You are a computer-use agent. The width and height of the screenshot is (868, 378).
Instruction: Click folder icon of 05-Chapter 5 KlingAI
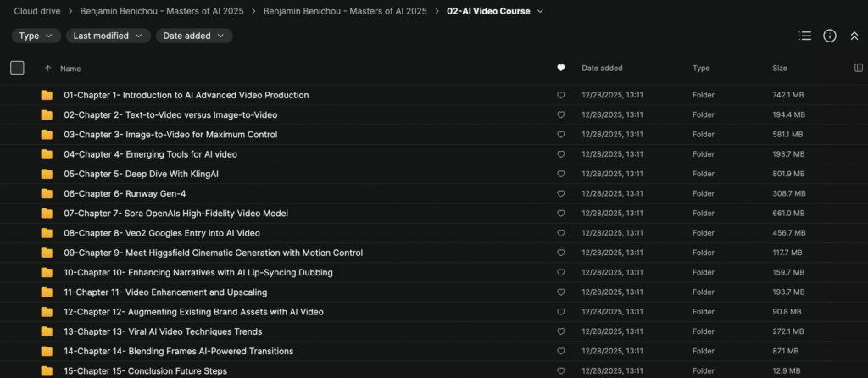tap(47, 174)
